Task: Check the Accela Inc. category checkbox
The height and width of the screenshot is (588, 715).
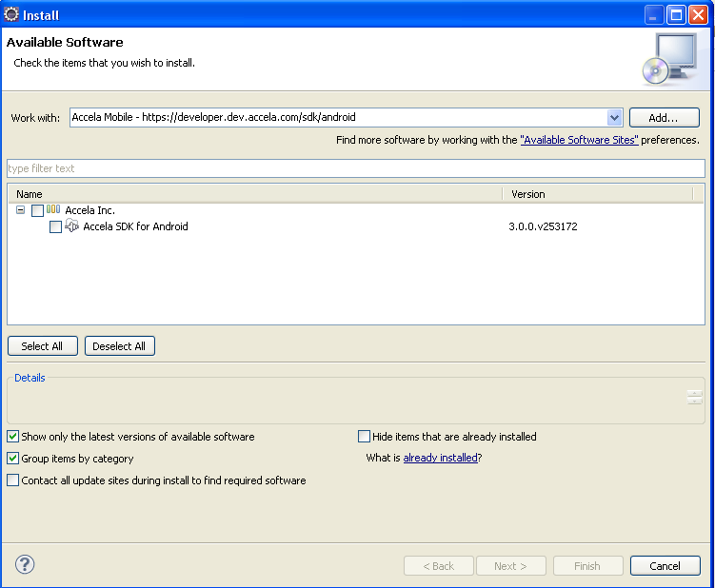Action: [37, 210]
